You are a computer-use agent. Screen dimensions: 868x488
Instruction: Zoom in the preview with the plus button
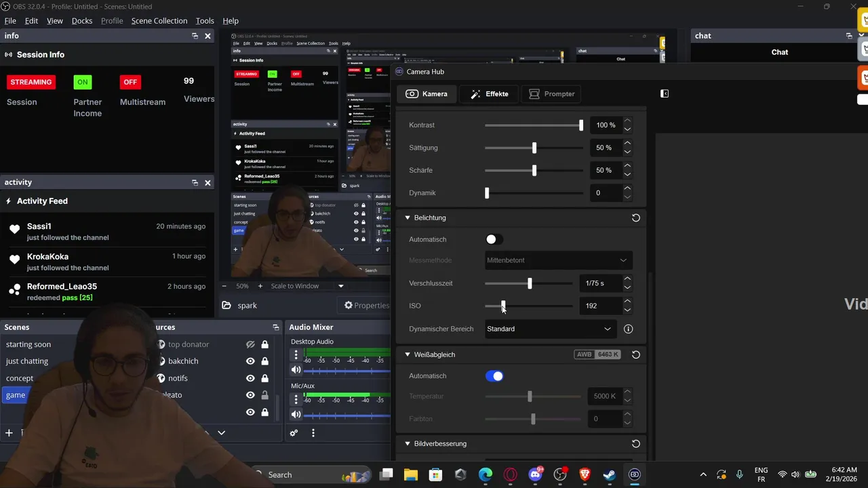[260, 286]
